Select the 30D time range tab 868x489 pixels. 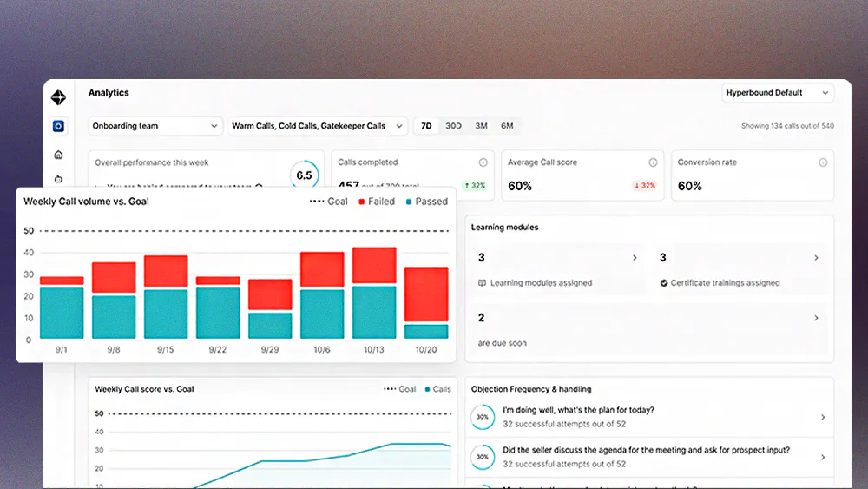pos(453,126)
